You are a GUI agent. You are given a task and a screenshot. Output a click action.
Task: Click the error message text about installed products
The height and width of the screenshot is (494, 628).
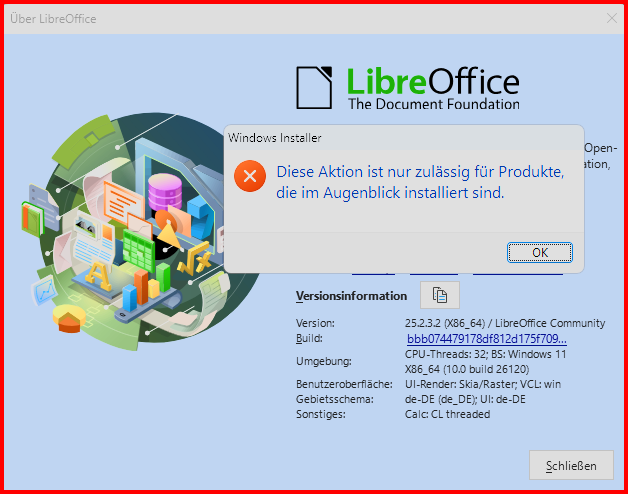(x=420, y=182)
